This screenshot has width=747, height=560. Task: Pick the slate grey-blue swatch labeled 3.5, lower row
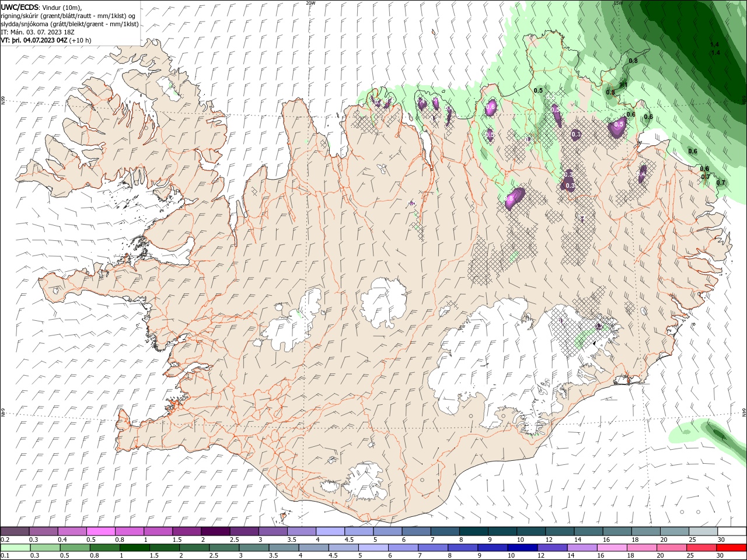click(284, 548)
